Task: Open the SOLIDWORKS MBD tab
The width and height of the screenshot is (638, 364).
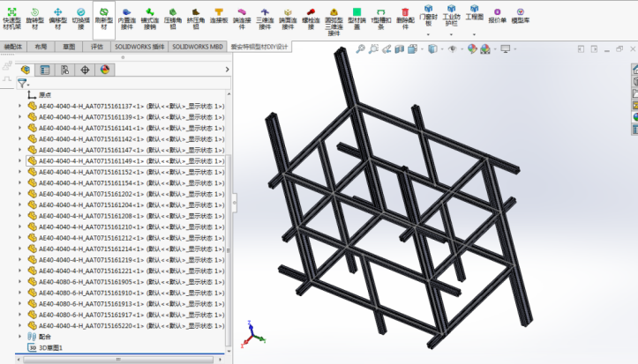Action: tap(198, 47)
